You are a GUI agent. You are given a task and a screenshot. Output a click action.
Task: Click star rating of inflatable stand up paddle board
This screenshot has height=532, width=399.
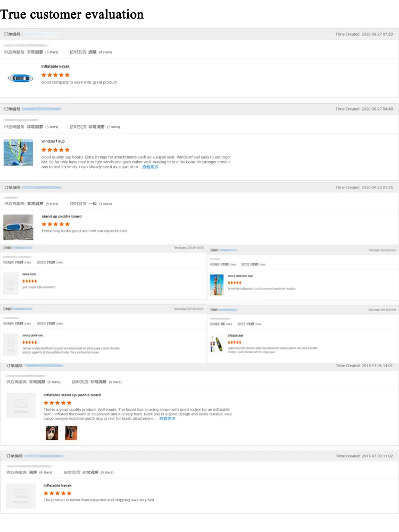57,403
